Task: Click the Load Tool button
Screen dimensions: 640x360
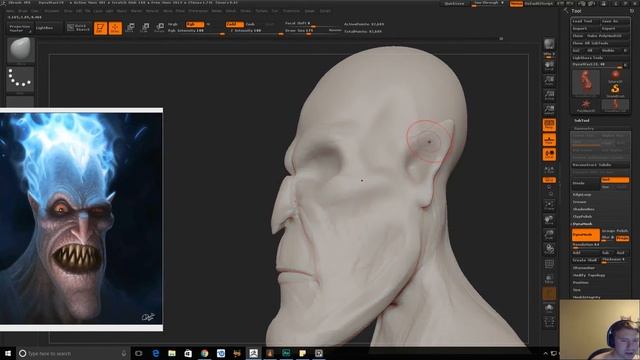Action: coord(586,21)
